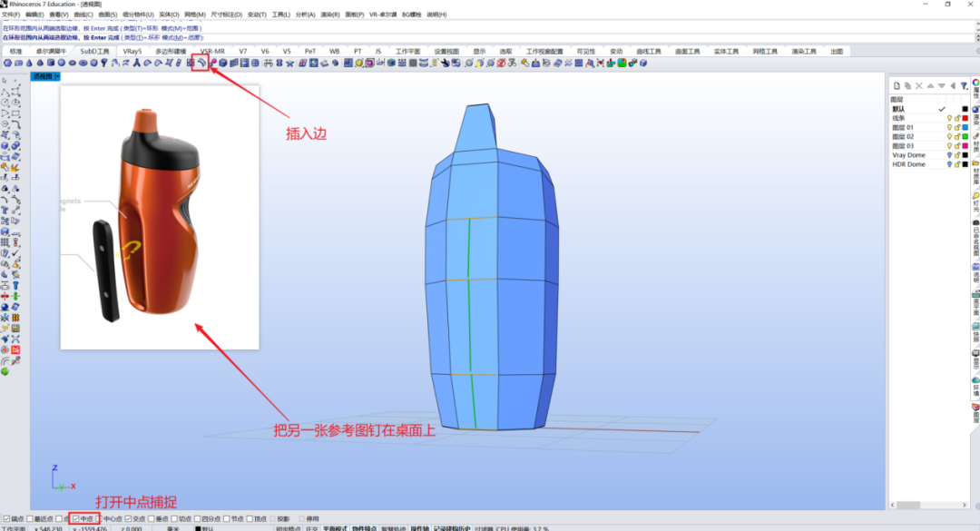Open the 文件(F) menu

pyautogui.click(x=11, y=15)
